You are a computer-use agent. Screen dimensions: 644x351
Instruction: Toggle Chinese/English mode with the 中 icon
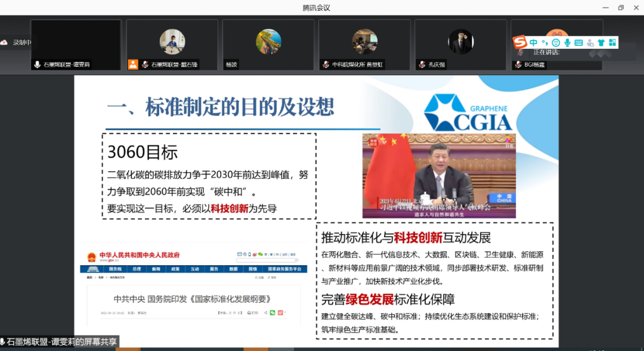533,42
